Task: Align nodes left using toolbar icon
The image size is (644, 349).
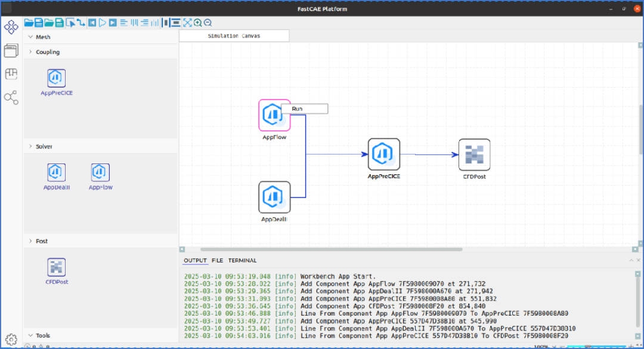Action: tap(123, 23)
